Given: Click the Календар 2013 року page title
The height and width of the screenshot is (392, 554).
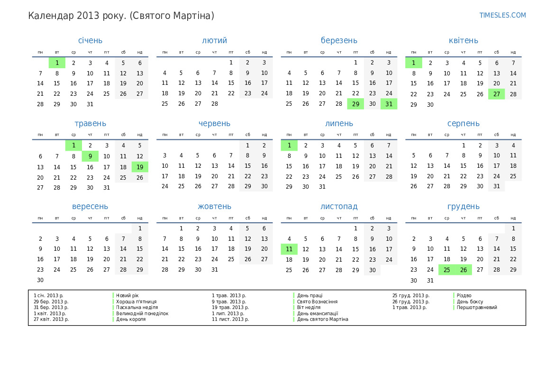Looking at the screenshot, I should (121, 16).
